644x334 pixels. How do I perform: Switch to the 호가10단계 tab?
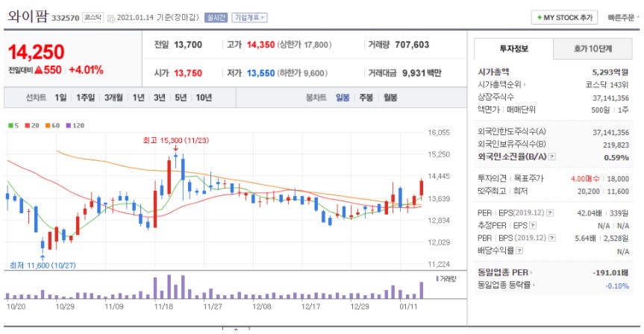pos(593,48)
